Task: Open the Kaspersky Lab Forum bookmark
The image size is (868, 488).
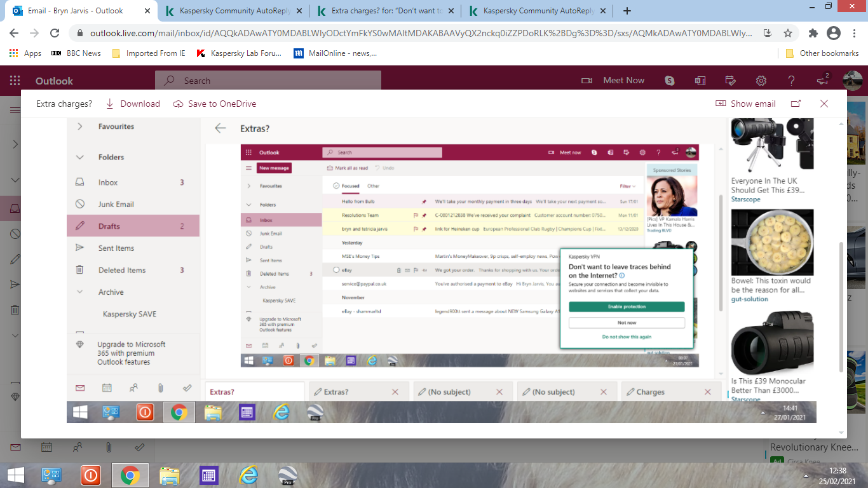Action: (x=239, y=53)
